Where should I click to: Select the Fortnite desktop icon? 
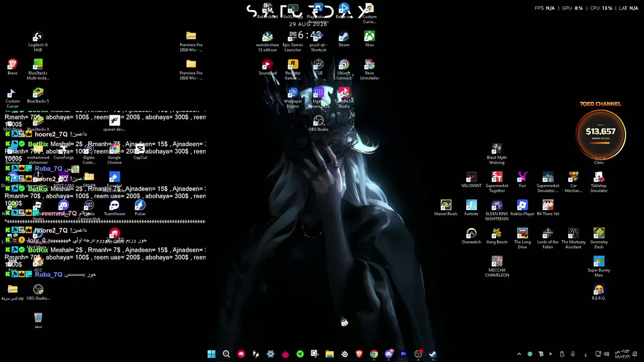(x=471, y=208)
